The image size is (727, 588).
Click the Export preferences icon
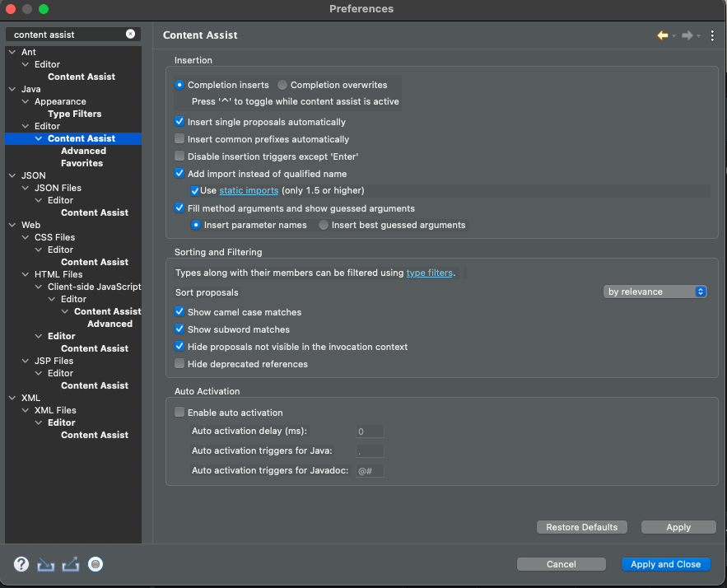(71, 564)
